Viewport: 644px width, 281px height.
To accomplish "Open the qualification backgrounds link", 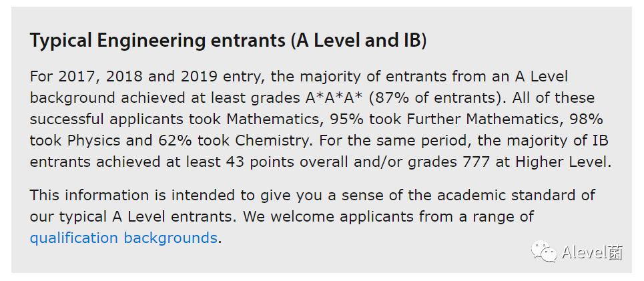I will point(123,238).
